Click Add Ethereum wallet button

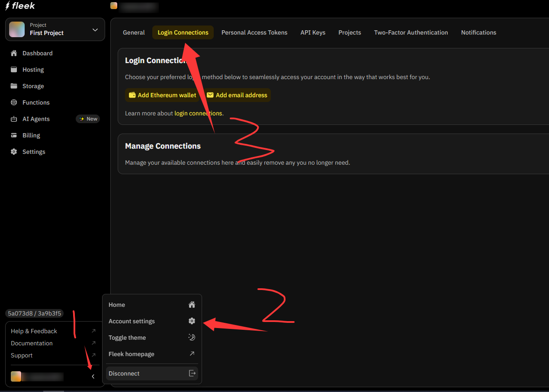[163, 95]
